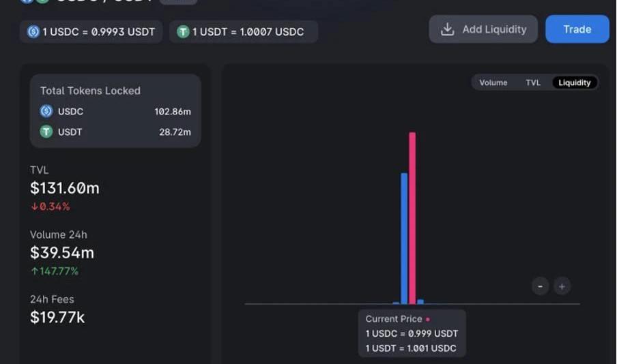Switch the chart to the TVL view
This screenshot has height=364, width=617.
[x=533, y=82]
